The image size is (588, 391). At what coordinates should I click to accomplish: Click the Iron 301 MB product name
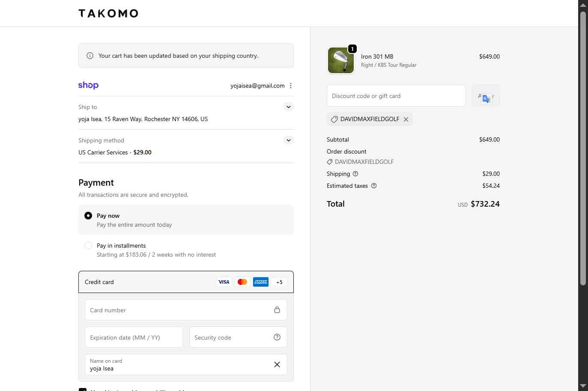pos(377,56)
